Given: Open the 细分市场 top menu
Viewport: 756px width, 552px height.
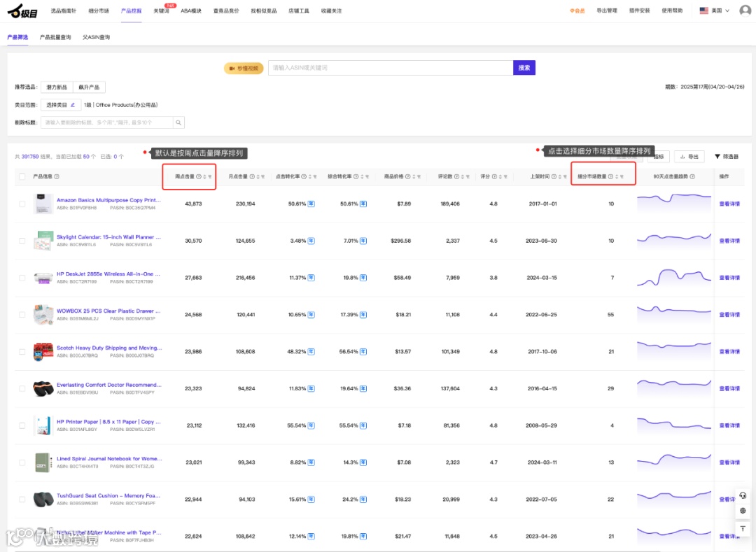Looking at the screenshot, I should click(99, 10).
